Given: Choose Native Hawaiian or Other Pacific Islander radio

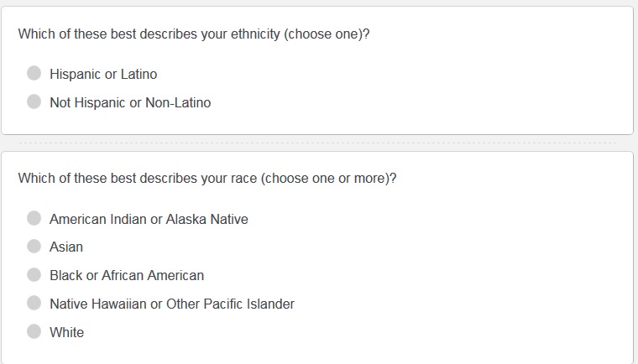Looking at the screenshot, I should (34, 304).
